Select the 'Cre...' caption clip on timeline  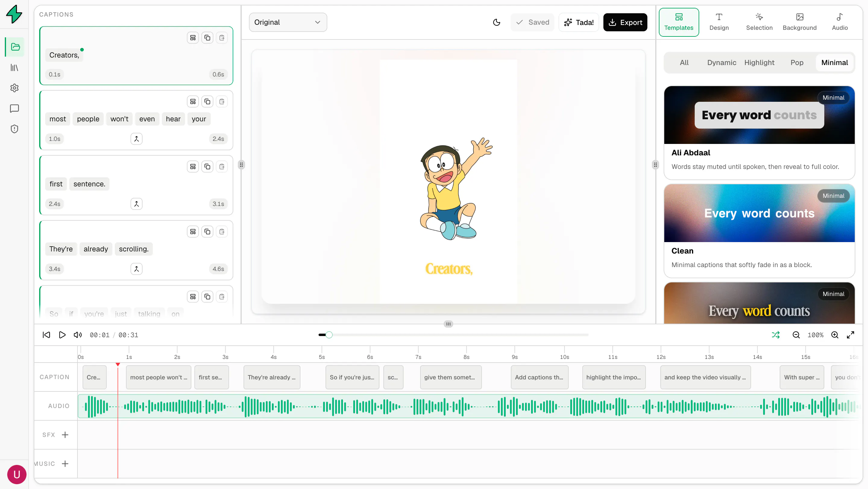(94, 377)
